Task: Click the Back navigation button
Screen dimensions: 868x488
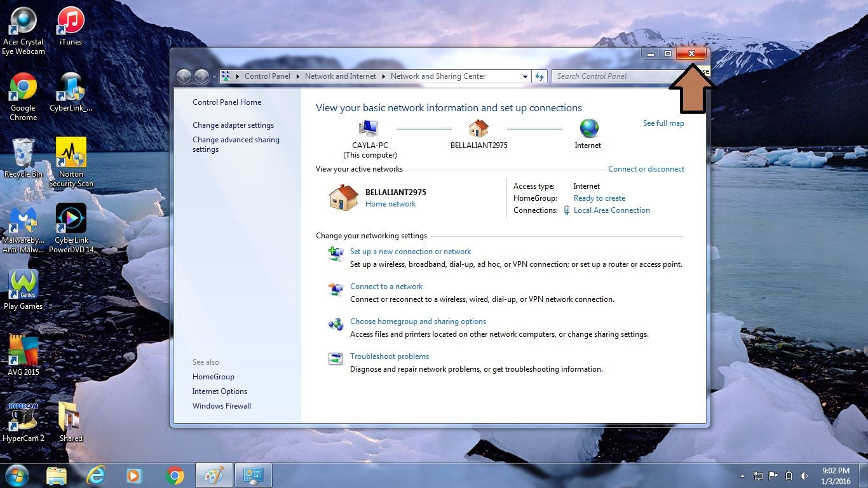Action: pyautogui.click(x=184, y=77)
